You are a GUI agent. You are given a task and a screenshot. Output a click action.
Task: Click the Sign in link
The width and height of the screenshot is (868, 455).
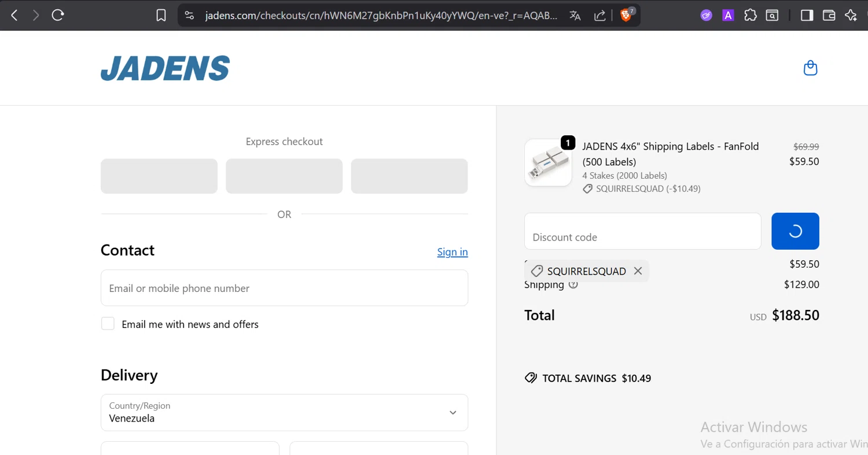(x=453, y=252)
